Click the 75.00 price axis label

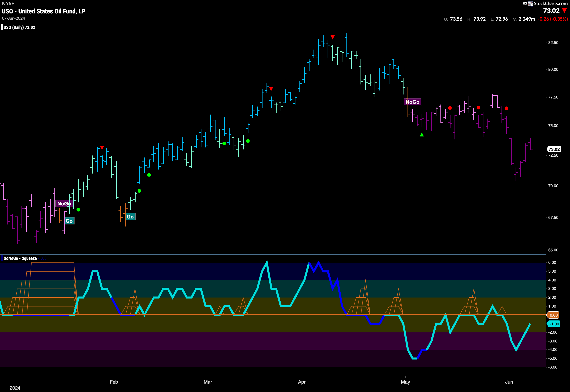click(553, 126)
